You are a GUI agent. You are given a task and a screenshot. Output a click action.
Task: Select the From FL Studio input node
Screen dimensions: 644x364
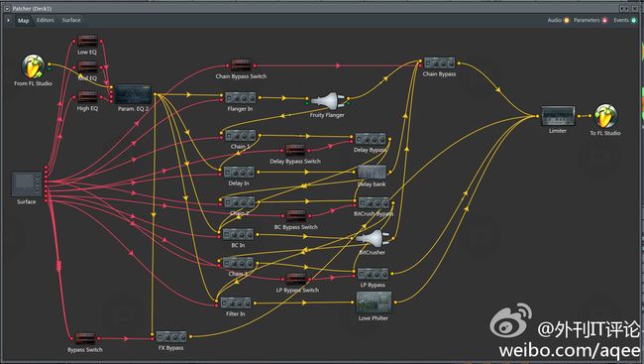(x=33, y=67)
